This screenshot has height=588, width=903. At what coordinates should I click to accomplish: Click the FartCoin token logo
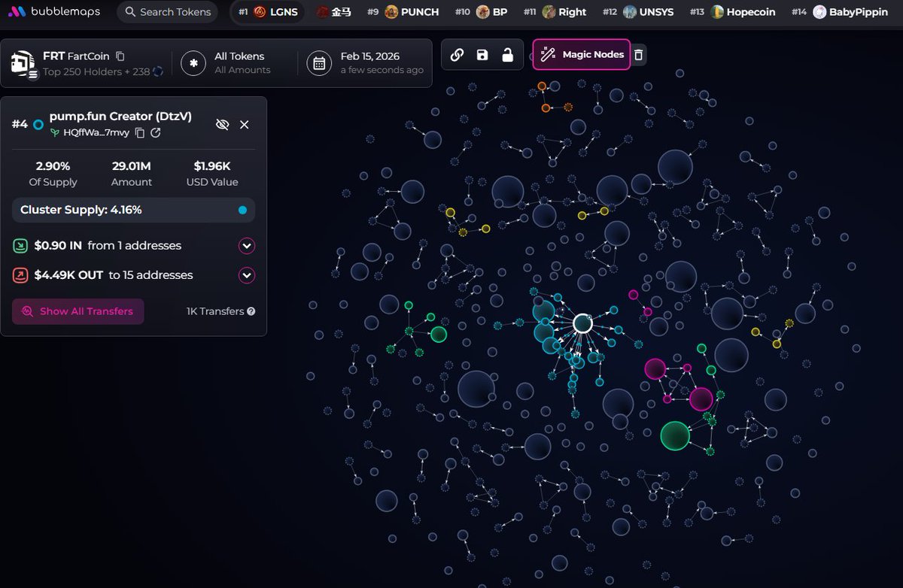(25, 63)
